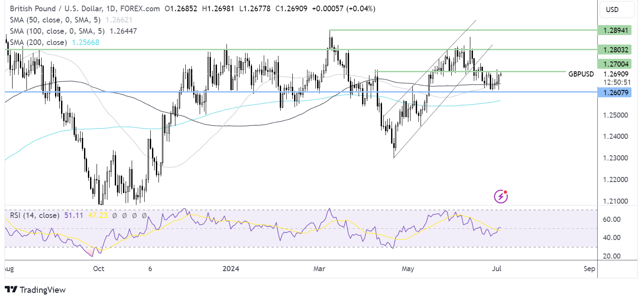Click the Aug label on time axis
Image resolution: width=644 pixels, height=301 pixels.
pyautogui.click(x=9, y=269)
